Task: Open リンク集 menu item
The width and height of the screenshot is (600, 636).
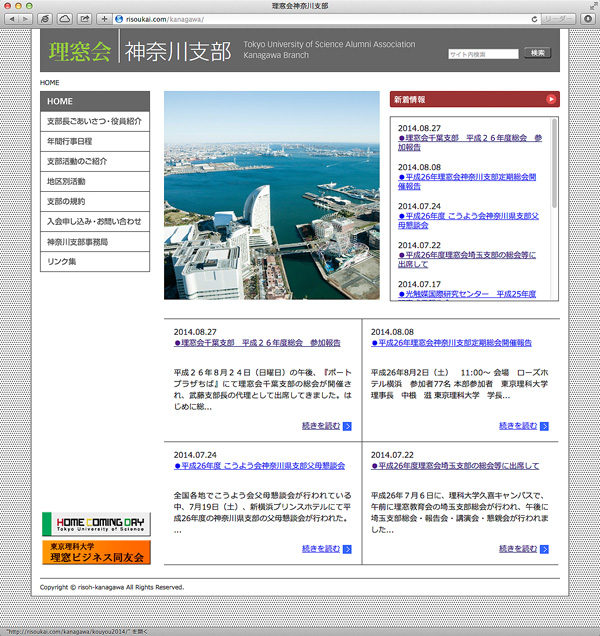Action: (x=95, y=262)
